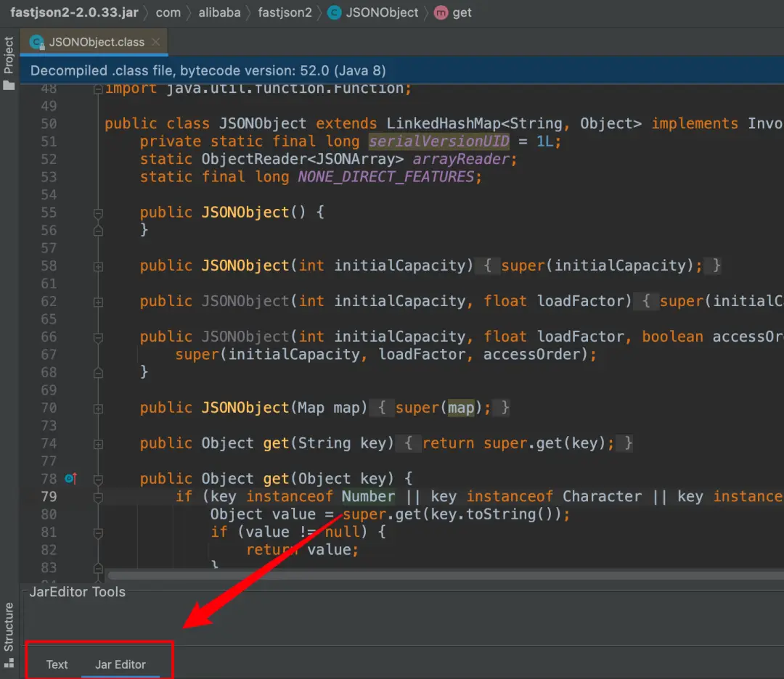Click the 'com' breadcrumb segment
Screen dimensions: 784x679
[x=168, y=12]
